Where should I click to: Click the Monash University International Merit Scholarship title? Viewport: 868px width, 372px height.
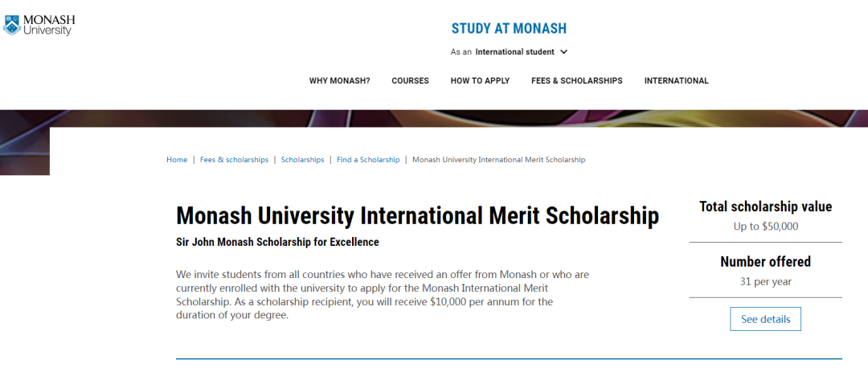[x=417, y=216]
